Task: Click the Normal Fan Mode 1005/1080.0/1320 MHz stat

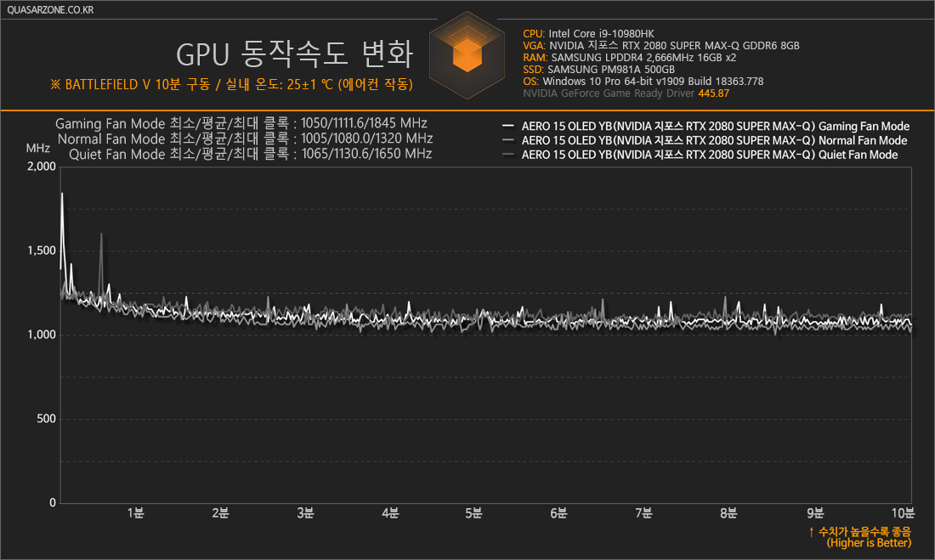Action: point(245,139)
